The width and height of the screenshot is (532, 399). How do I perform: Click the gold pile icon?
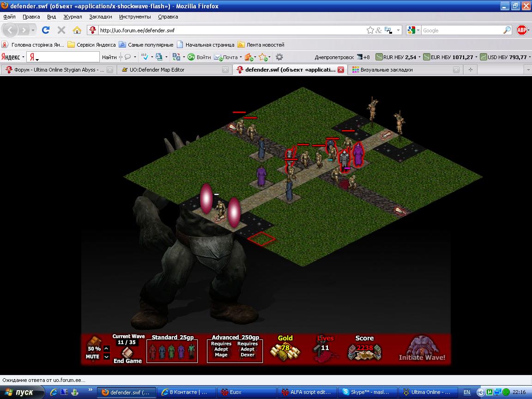click(285, 351)
